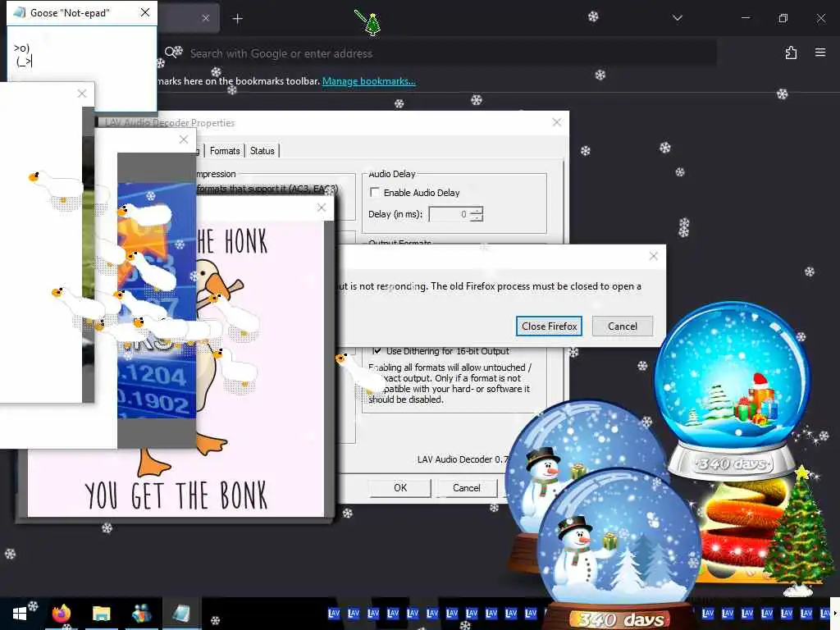This screenshot has width=840, height=630.
Task: Cancel the Firefox not responding dialog
Action: (x=623, y=326)
